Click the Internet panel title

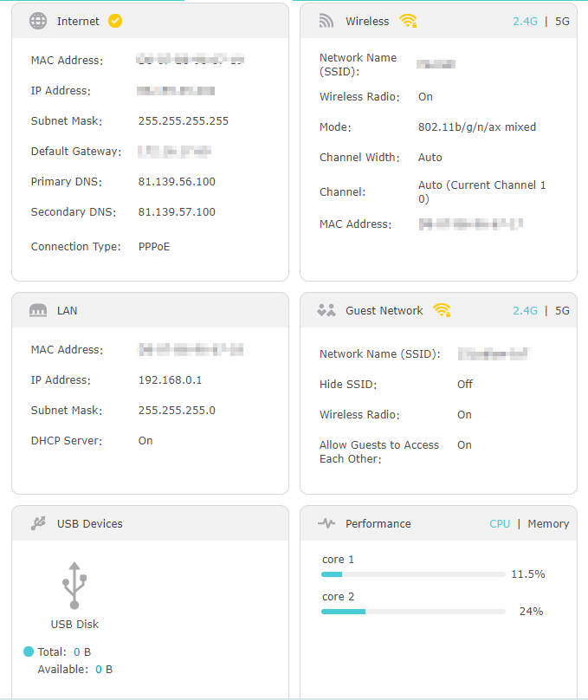[78, 21]
